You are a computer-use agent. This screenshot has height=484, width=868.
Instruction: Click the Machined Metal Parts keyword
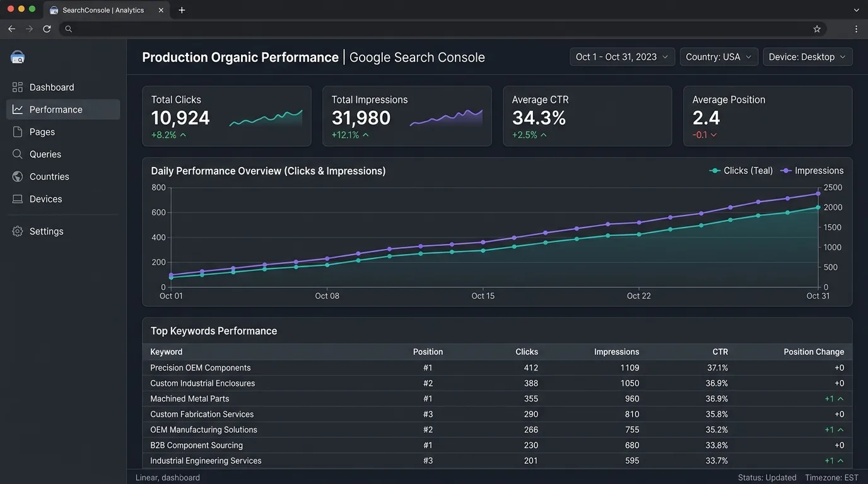[190, 399]
